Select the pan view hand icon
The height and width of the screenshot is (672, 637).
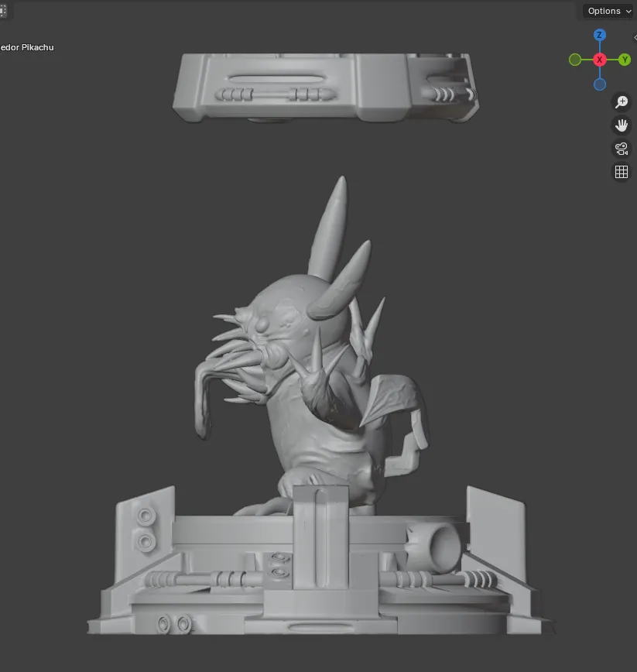(x=622, y=125)
